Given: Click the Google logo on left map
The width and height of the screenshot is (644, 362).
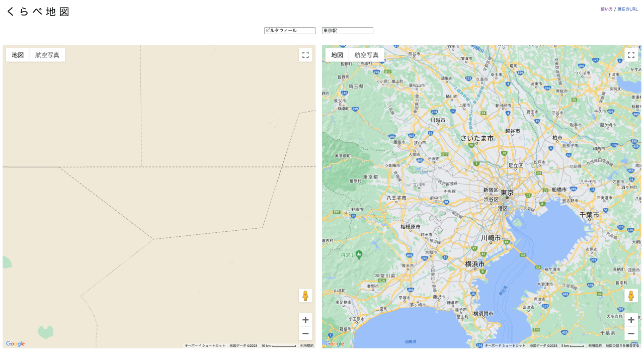Looking at the screenshot, I should pyautogui.click(x=16, y=344).
